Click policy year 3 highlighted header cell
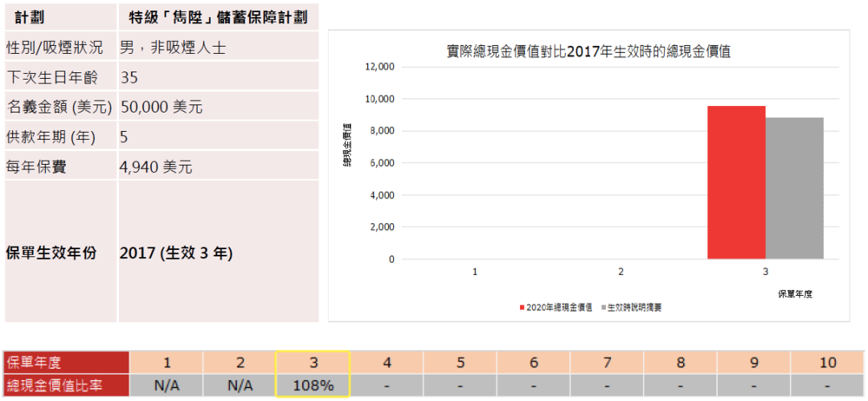Viewport: 868px width, 401px height. pos(313,362)
